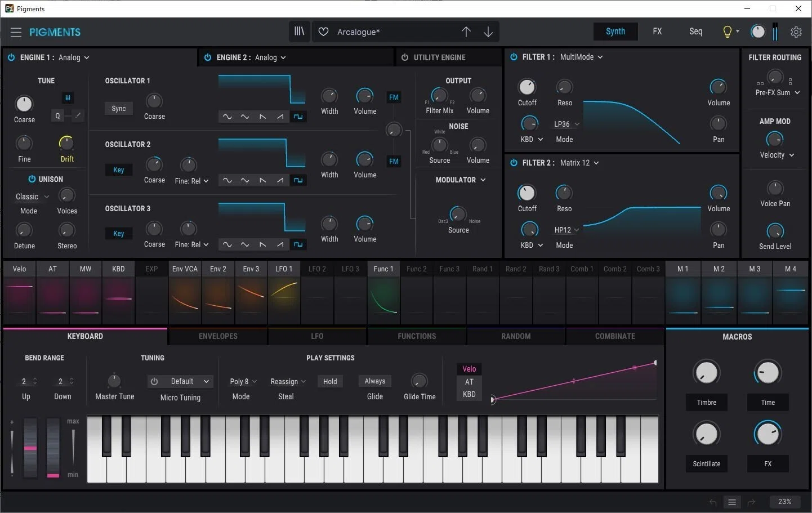Toggle Engine 2 power button
Image resolution: width=812 pixels, height=513 pixels.
(208, 57)
